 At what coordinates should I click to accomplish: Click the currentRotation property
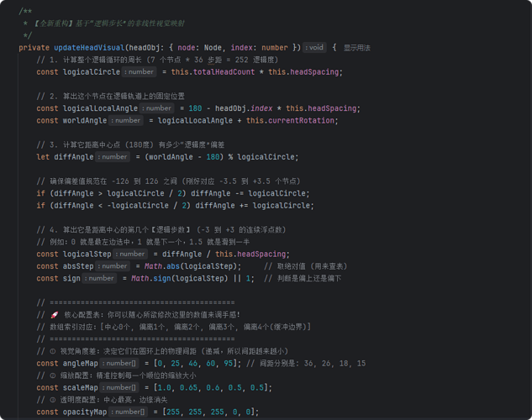click(301, 121)
